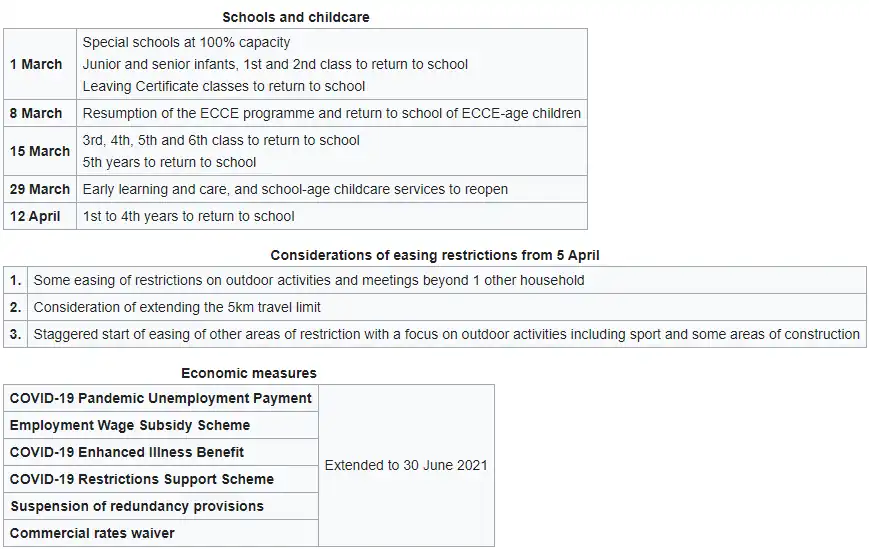Viewport: 869px width, 549px height.
Task: Click the "Considerations of easing restrictions" caption
Action: click(434, 255)
